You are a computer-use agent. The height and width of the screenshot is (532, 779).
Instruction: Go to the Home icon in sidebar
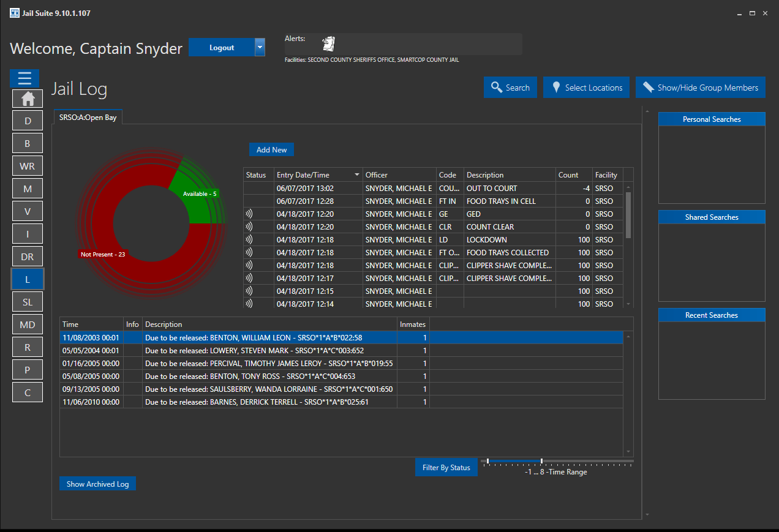pyautogui.click(x=28, y=99)
